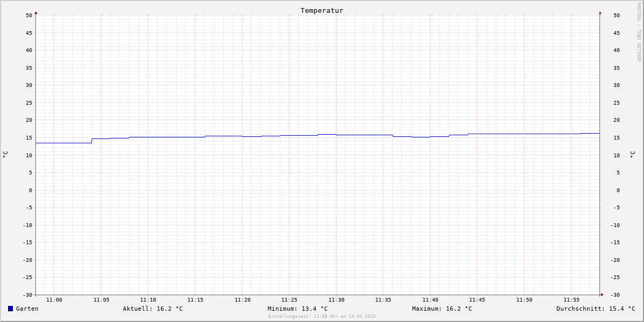Select the 'Durchschnitt: 15.4 °C' value
This screenshot has height=322, width=644.
(x=596, y=309)
